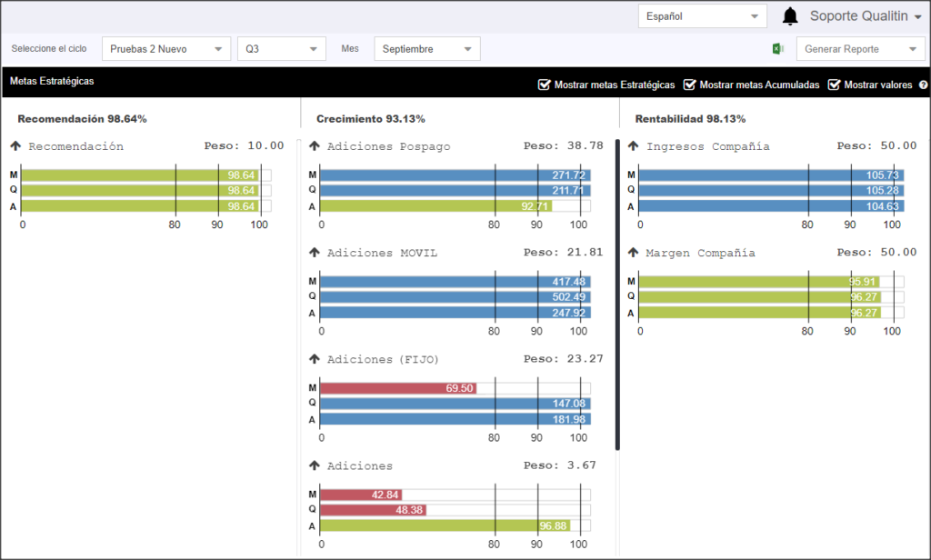Toggle Mostrar metas Acumuladas checkbox
931x560 pixels.
[x=689, y=85]
